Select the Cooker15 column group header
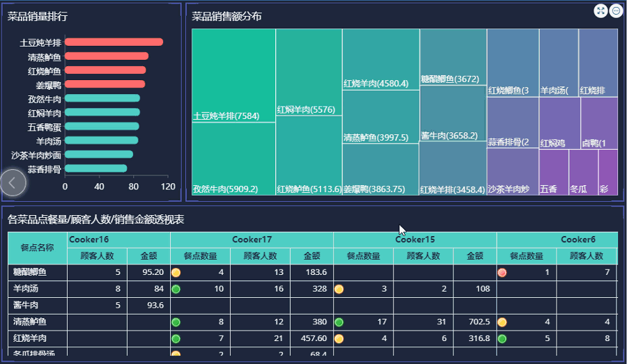The width and height of the screenshot is (627, 364). point(415,239)
